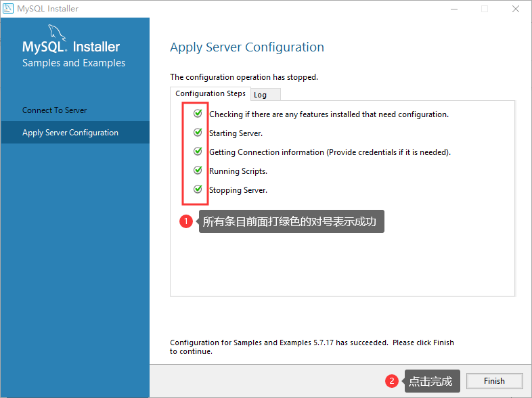
Task: Select the Configuration Steps tab
Action: [x=210, y=93]
